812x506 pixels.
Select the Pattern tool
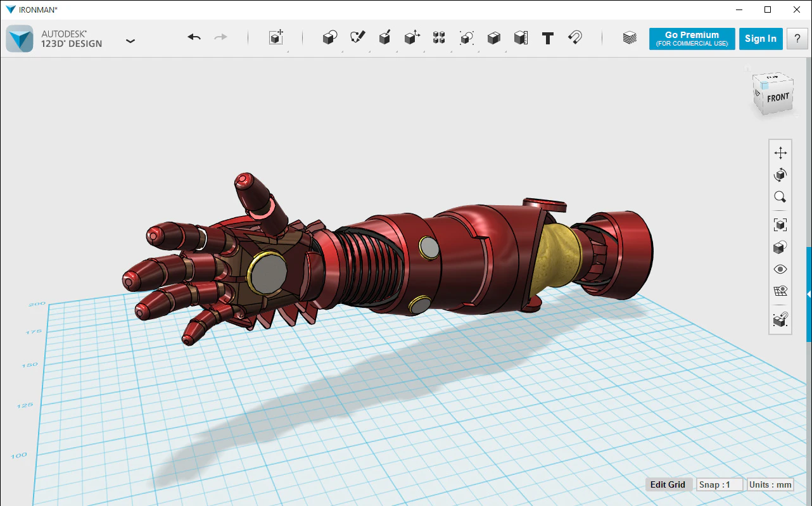(x=439, y=37)
